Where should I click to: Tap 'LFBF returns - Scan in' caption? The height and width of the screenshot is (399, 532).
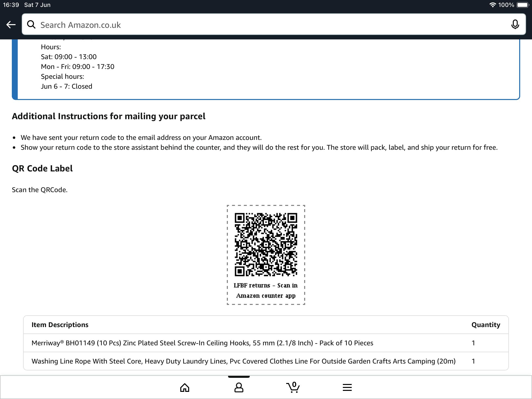[x=266, y=285]
